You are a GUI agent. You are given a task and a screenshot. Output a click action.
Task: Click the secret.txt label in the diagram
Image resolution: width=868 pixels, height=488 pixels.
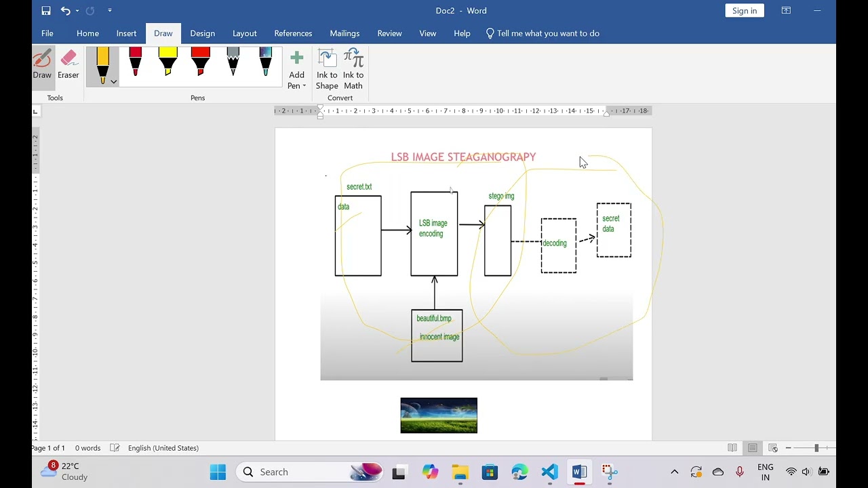tap(359, 187)
